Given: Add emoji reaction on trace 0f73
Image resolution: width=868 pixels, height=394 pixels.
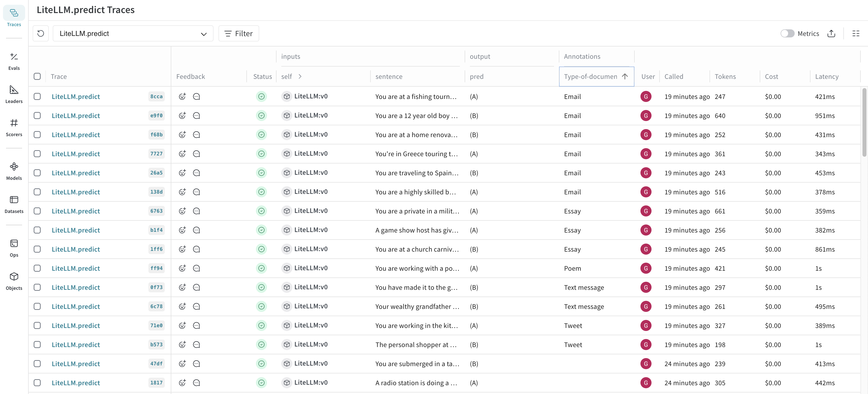Looking at the screenshot, I should pos(182,288).
